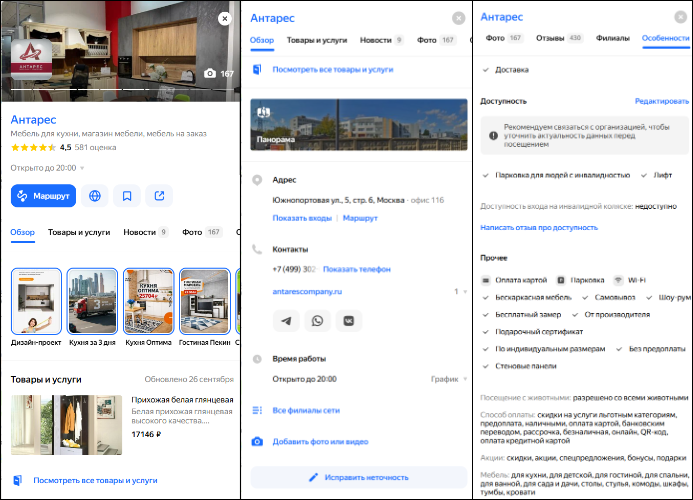This screenshot has height=500, width=693.
Task: Click the warning icon in accessibility notice
Action: (x=494, y=135)
